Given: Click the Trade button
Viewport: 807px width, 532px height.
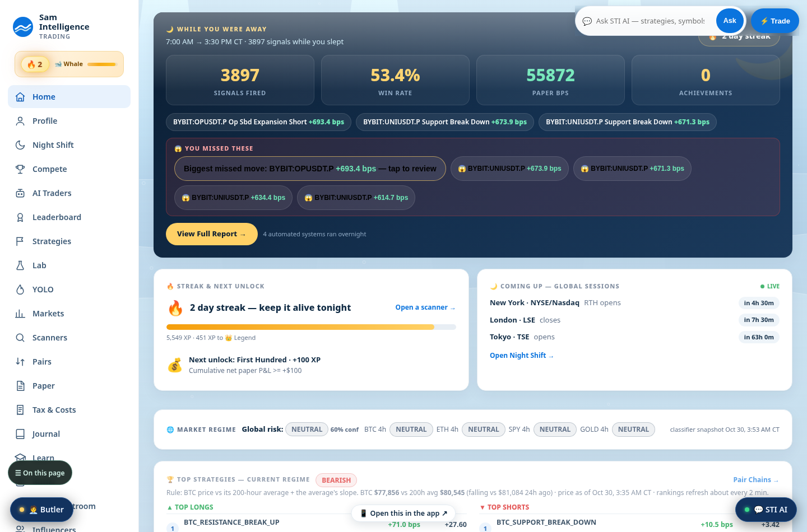Looking at the screenshot, I should point(775,21).
